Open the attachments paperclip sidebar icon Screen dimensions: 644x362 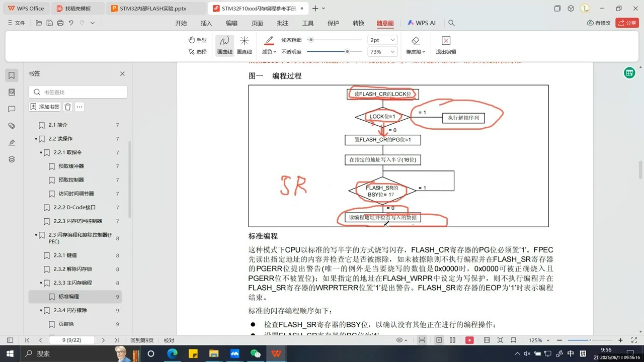[x=12, y=126]
